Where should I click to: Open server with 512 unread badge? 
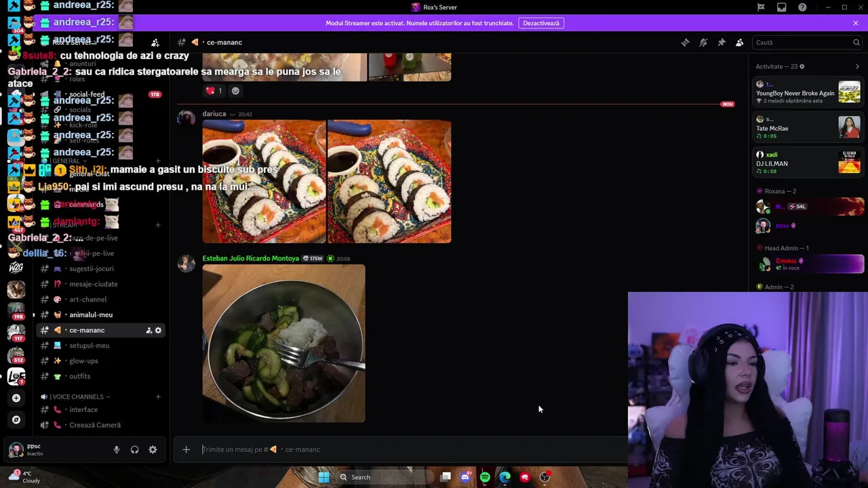(16, 354)
